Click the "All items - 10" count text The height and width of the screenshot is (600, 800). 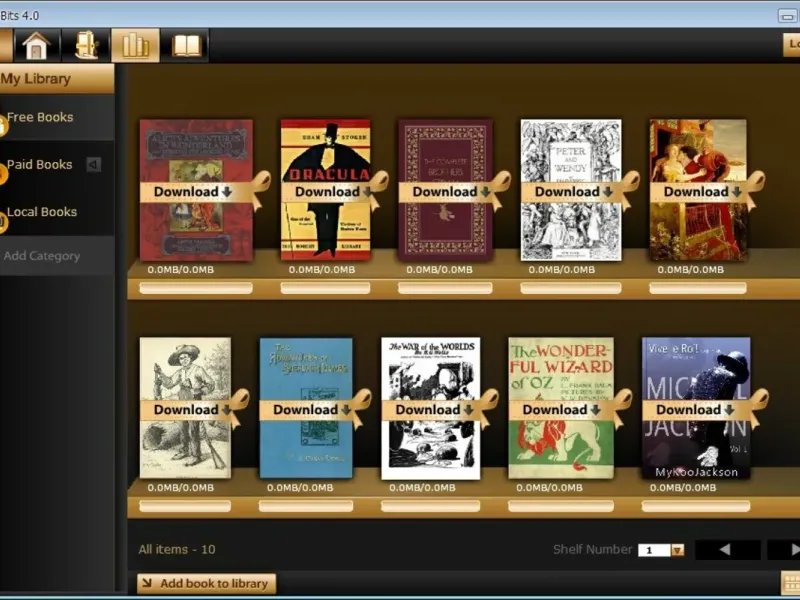tap(177, 549)
